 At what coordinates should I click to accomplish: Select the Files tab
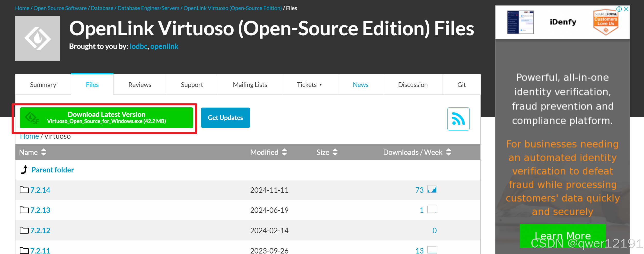[92, 85]
